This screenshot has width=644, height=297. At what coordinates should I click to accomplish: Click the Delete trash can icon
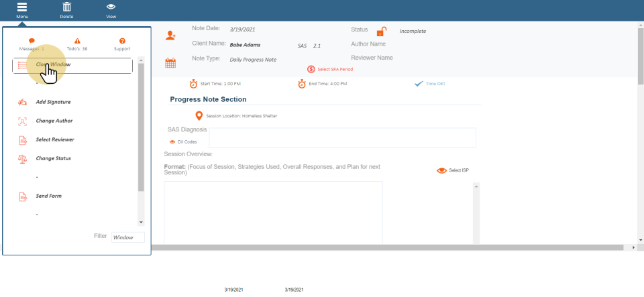tap(66, 7)
